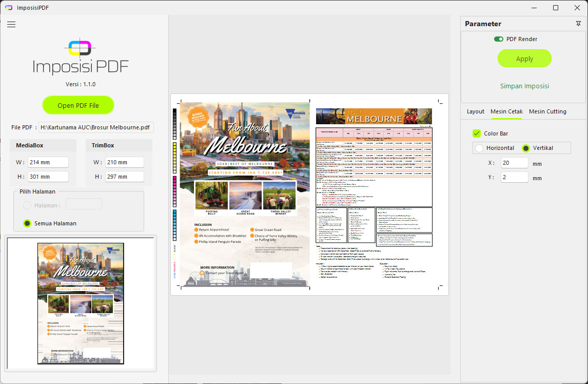Click the TrimBox height field
This screenshot has height=384, width=588.
(x=125, y=177)
